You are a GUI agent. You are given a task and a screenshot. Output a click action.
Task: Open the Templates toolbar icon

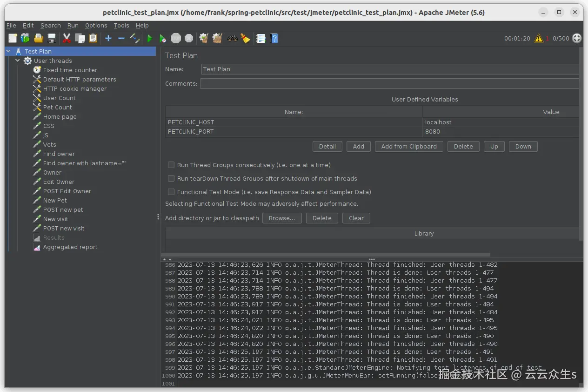pyautogui.click(x=25, y=39)
